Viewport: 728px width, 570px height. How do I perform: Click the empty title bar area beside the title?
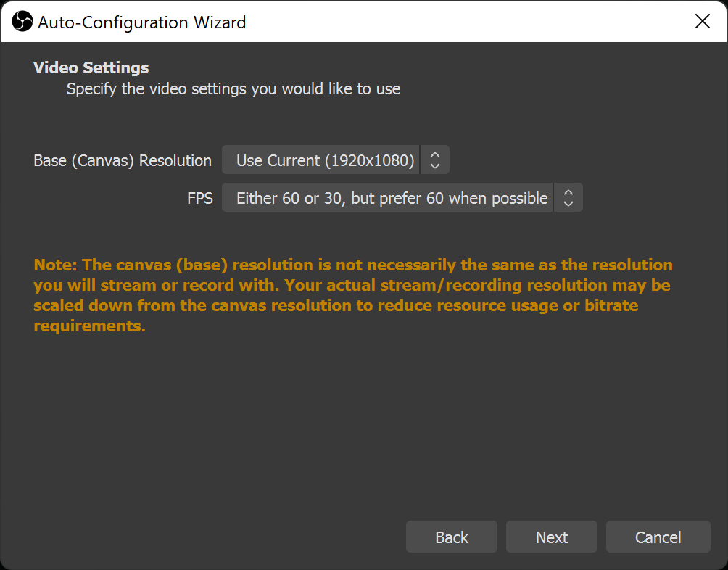pos(464,22)
